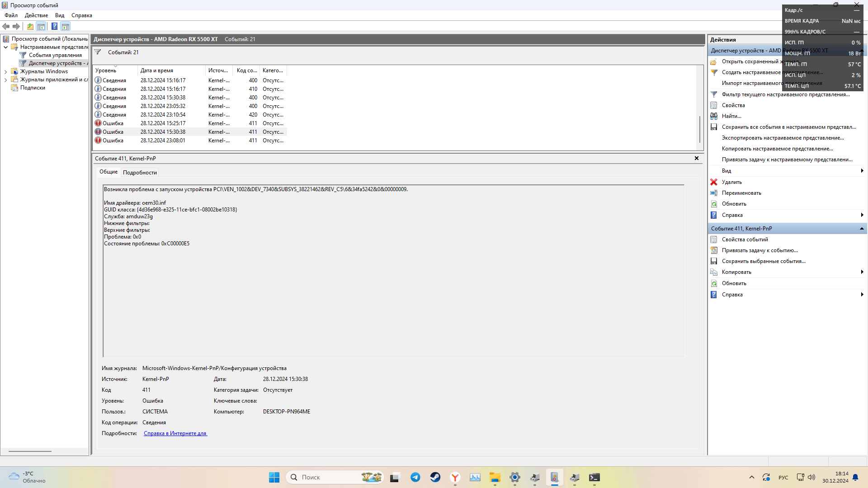Click the taskbar search field
The width and height of the screenshot is (868, 488).
(x=335, y=477)
